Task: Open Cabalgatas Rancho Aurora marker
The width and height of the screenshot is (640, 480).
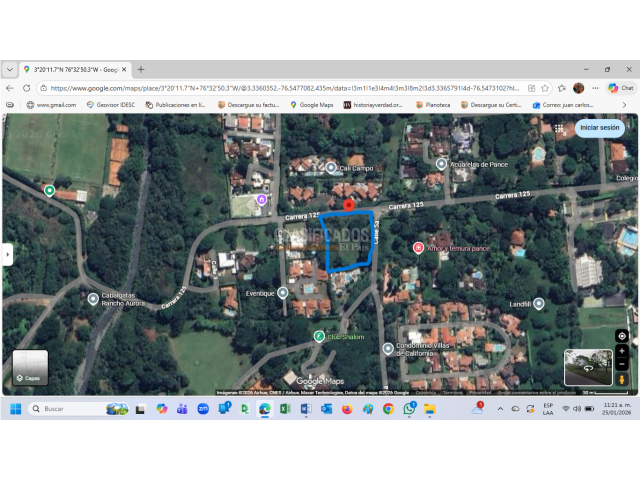Action: 93,298
